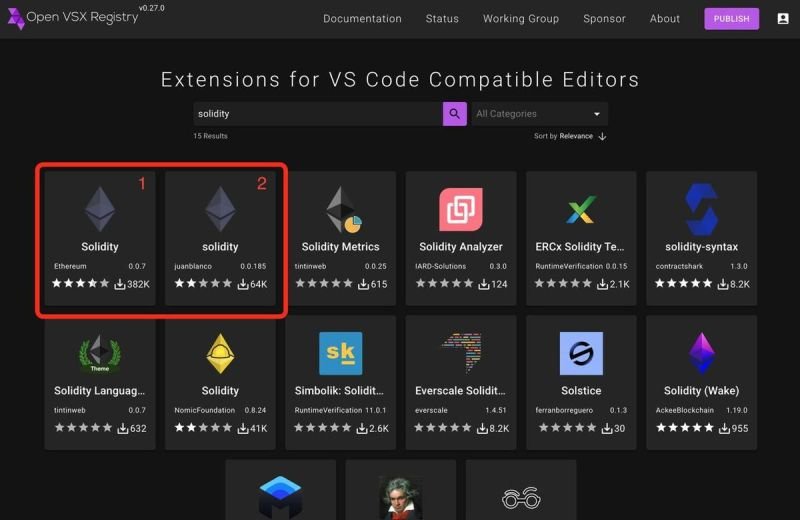The image size is (800, 520).
Task: Click the '15 Results' text
Action: click(x=210, y=136)
